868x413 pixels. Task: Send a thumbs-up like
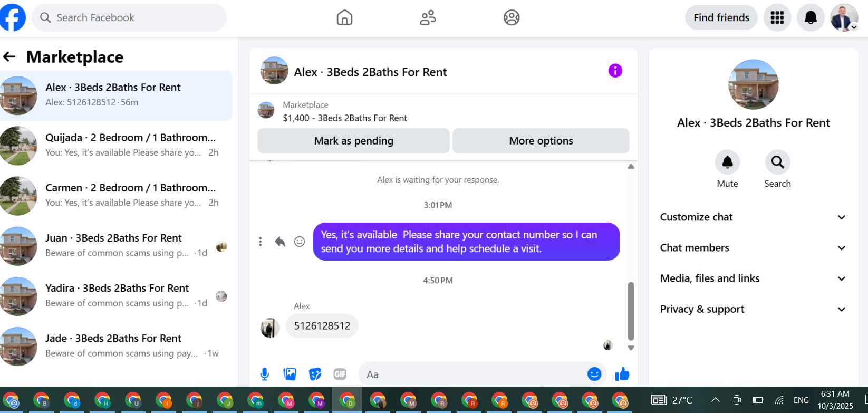(x=622, y=374)
